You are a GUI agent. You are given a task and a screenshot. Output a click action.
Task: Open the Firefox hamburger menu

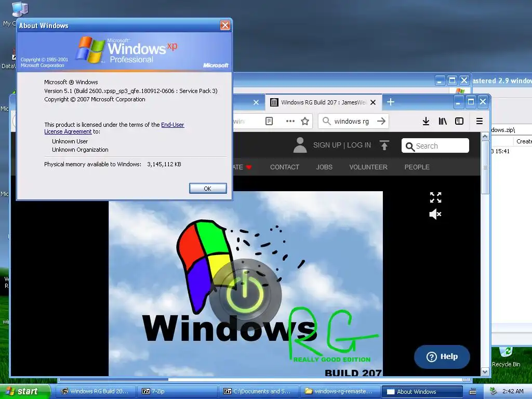(x=480, y=121)
